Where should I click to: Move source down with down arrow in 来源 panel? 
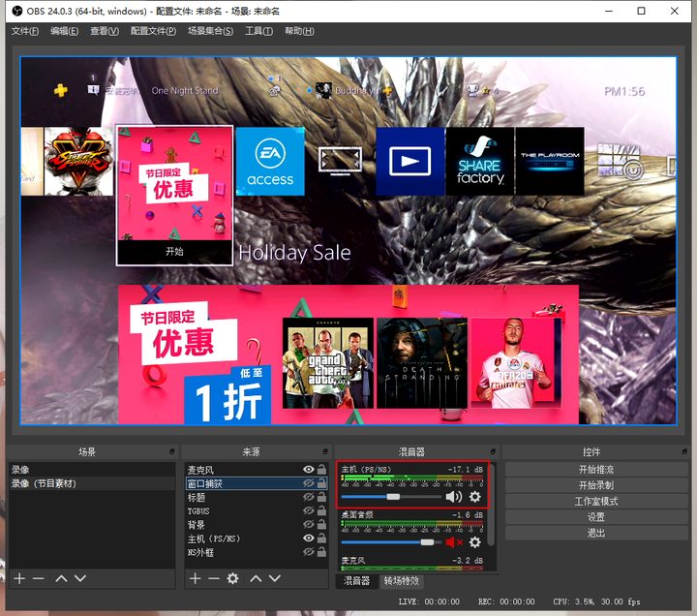coord(275,578)
